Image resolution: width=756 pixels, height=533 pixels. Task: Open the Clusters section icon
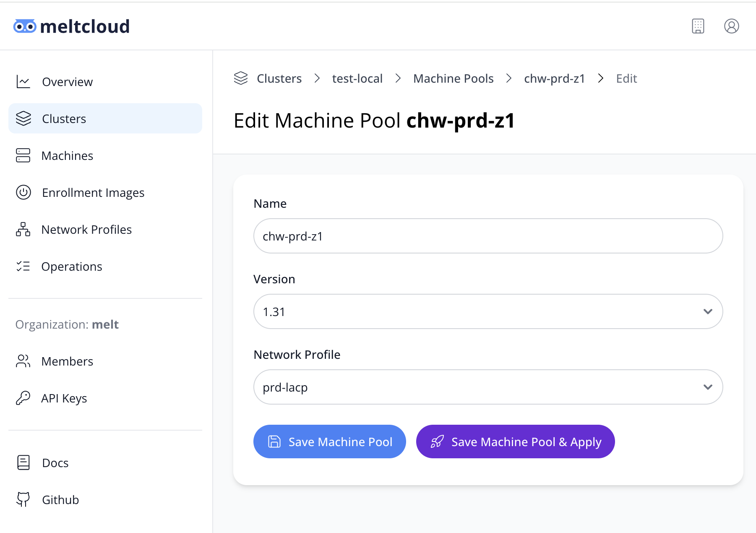(x=24, y=118)
